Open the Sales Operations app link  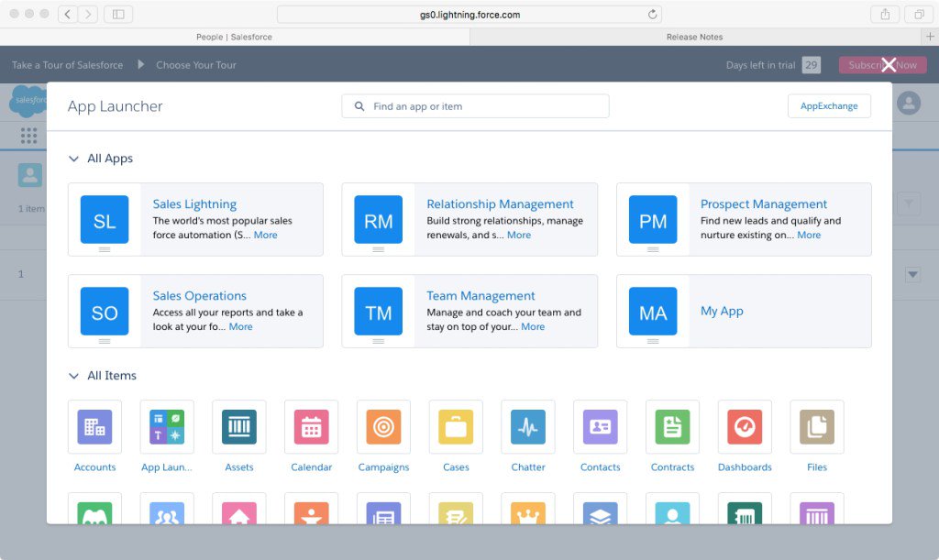(199, 295)
